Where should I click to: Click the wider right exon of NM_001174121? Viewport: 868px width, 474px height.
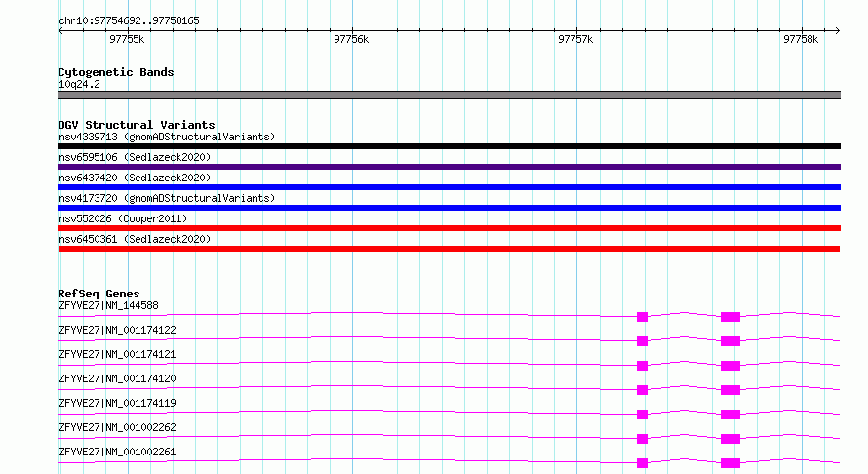coord(730,366)
